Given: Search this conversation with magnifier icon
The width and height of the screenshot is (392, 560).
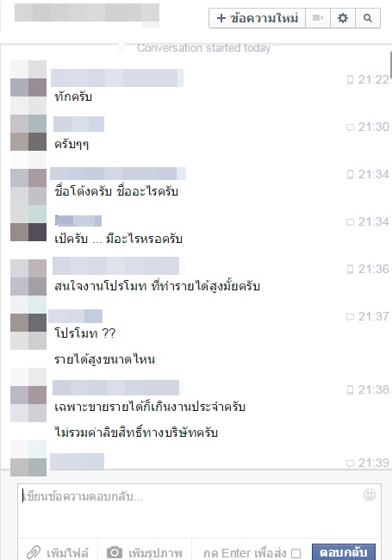Looking at the screenshot, I should click(368, 18).
